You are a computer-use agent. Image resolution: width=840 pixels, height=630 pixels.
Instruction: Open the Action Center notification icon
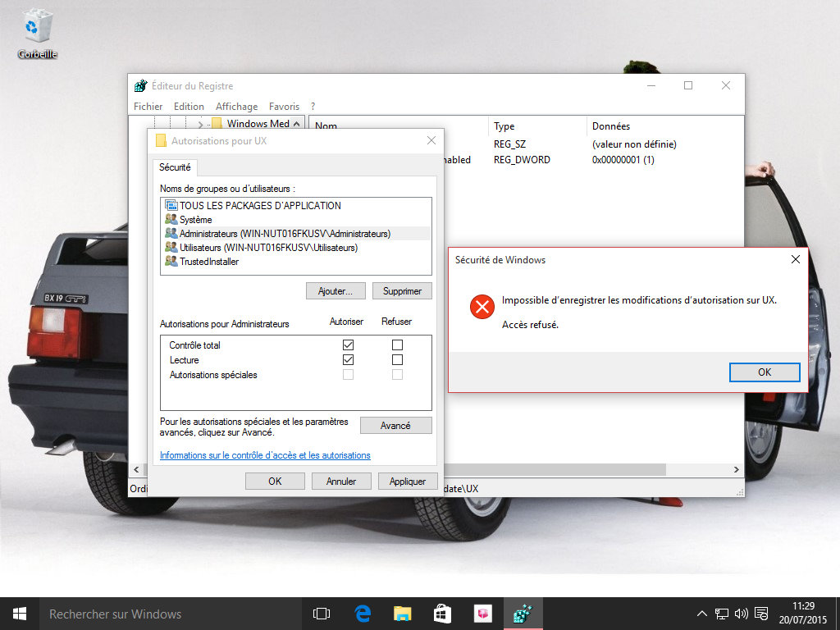coord(761,614)
